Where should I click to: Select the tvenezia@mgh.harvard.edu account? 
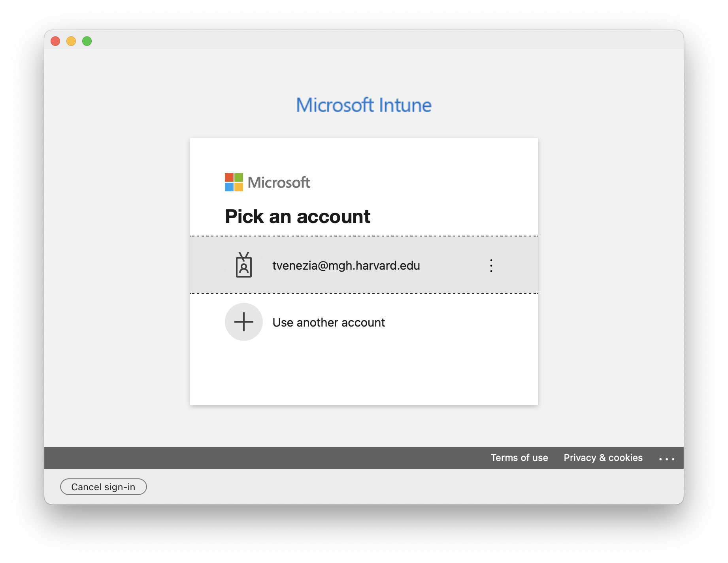tap(364, 265)
